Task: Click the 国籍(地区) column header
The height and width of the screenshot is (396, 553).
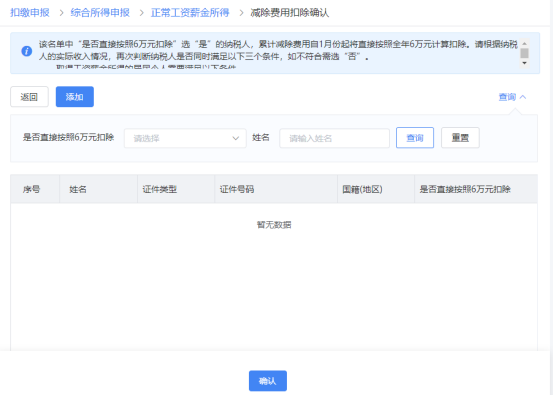Action: [362, 189]
